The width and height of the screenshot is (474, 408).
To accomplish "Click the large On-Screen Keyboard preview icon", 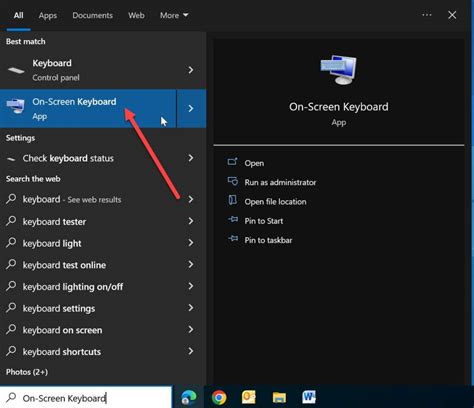I will 339,70.
